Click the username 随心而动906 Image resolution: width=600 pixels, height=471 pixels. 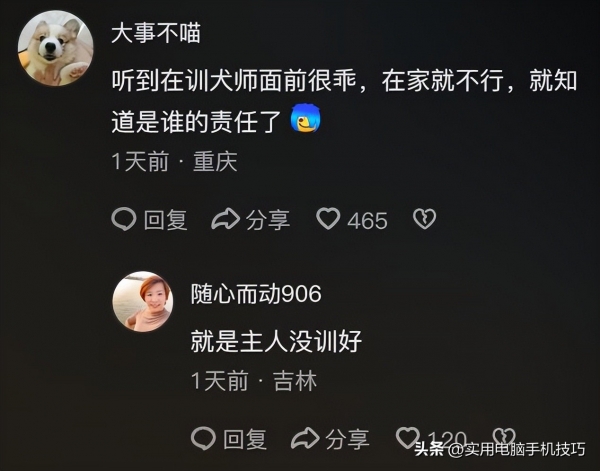click(256, 294)
